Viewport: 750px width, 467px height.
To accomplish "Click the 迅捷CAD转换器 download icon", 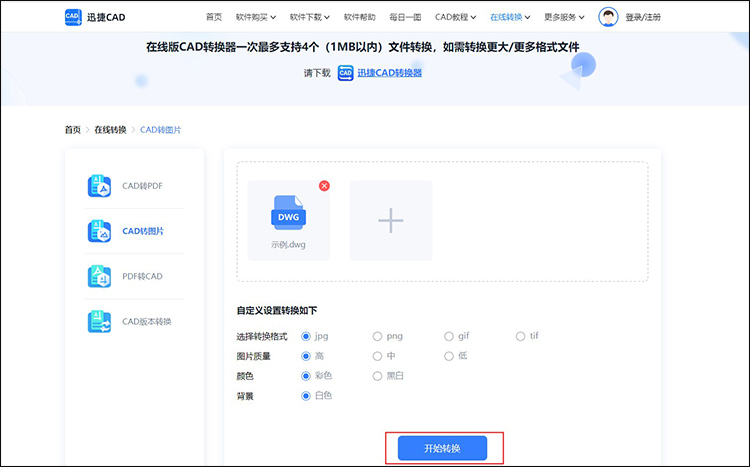I will (x=345, y=73).
